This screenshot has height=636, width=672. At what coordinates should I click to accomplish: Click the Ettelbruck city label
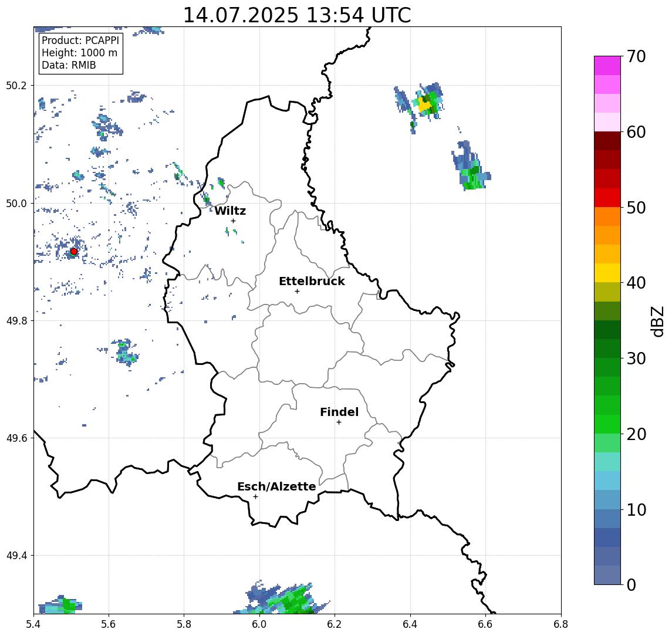click(312, 281)
